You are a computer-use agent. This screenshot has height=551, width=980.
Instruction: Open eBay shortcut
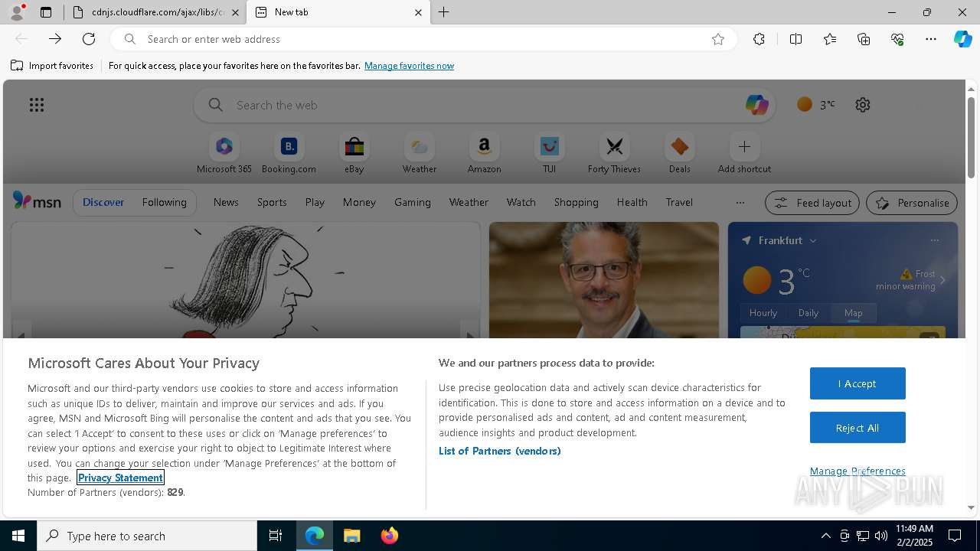point(354,155)
